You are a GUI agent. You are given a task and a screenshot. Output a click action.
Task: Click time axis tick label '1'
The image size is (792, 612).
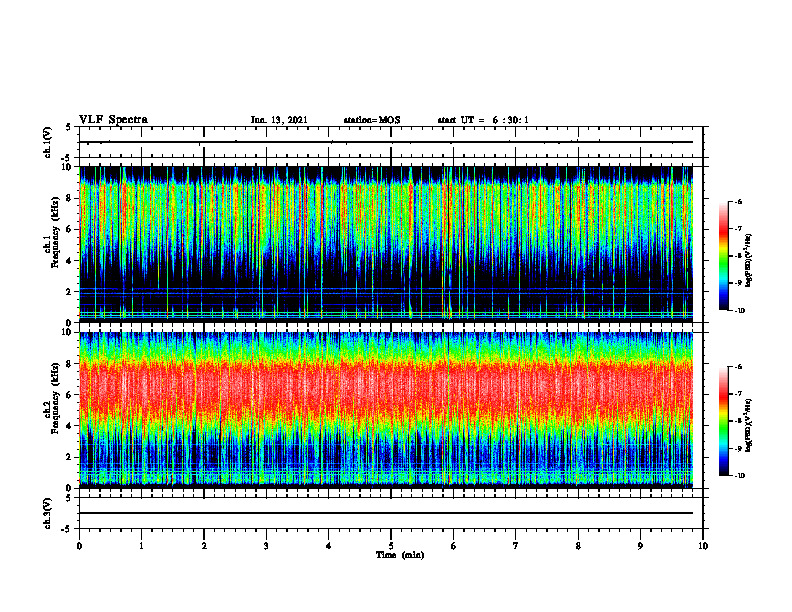(x=141, y=546)
